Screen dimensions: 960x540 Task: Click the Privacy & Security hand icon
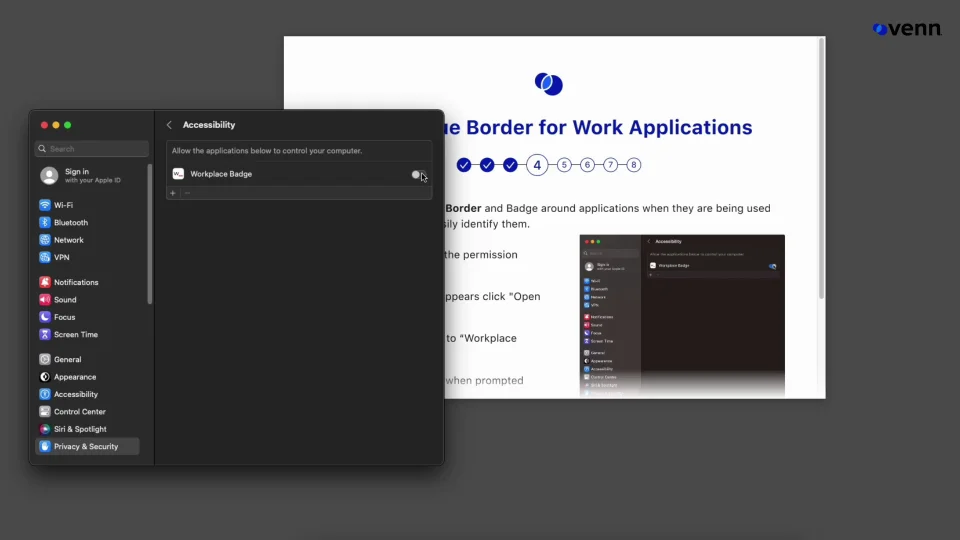[45, 446]
